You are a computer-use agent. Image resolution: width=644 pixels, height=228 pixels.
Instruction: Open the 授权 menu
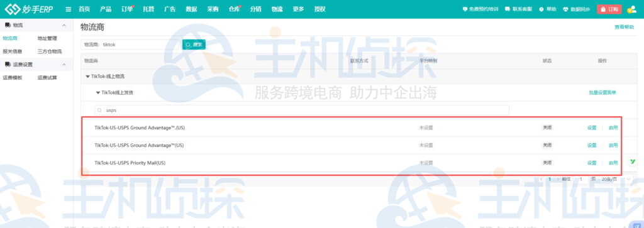click(319, 9)
